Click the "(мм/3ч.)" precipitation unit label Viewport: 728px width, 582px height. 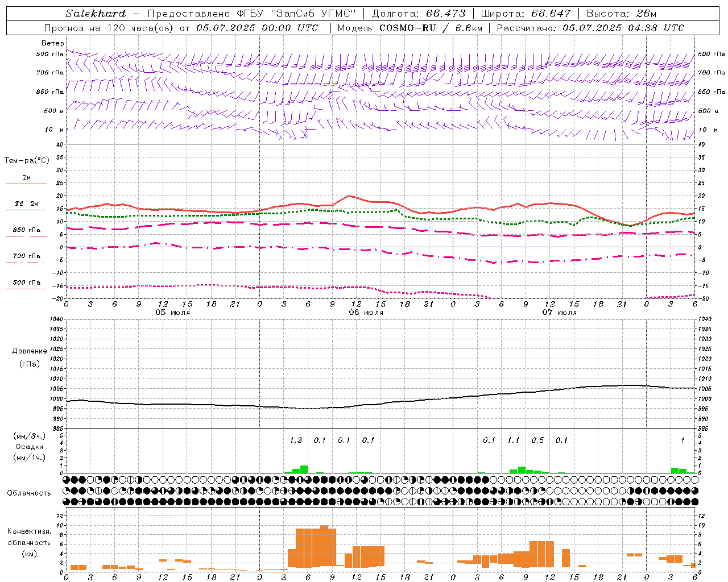28,436
